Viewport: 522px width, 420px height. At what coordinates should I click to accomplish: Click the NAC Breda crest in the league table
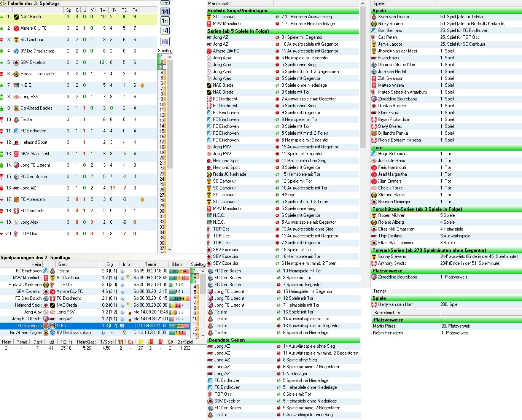tap(16, 17)
